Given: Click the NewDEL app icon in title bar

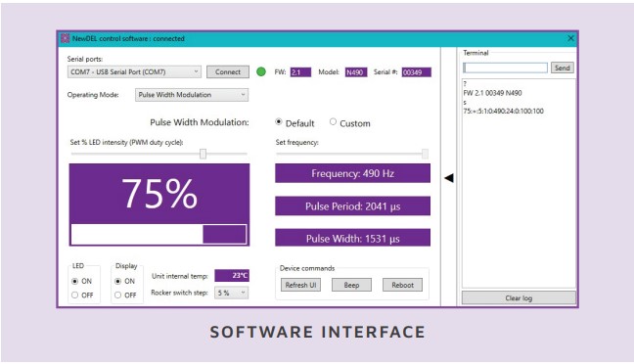Looking at the screenshot, I should (x=66, y=38).
